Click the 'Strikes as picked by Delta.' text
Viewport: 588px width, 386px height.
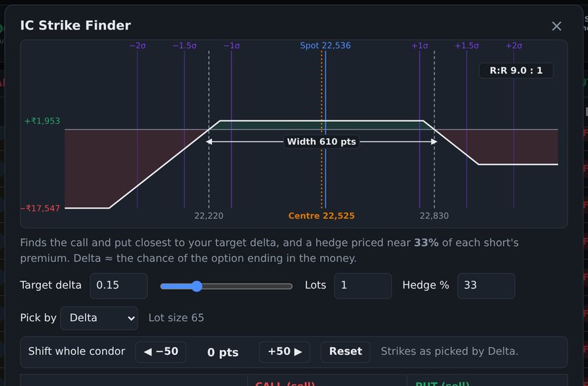pos(449,351)
